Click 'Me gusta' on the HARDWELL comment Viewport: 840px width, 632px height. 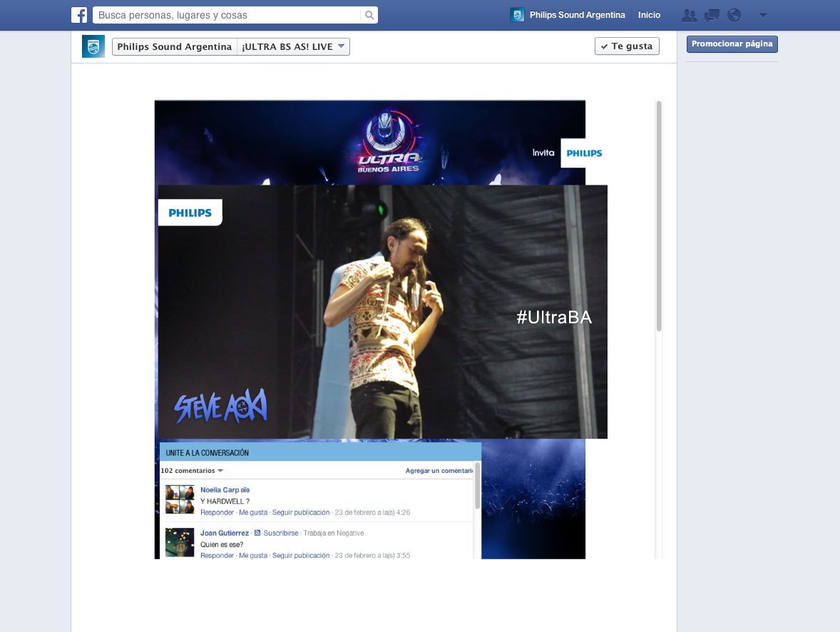(x=253, y=512)
